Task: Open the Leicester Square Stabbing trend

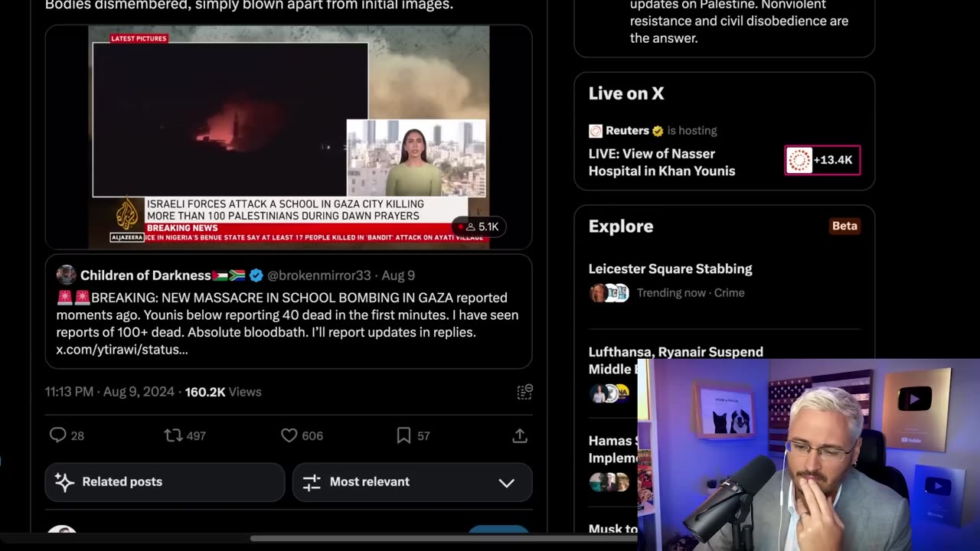Action: point(670,269)
